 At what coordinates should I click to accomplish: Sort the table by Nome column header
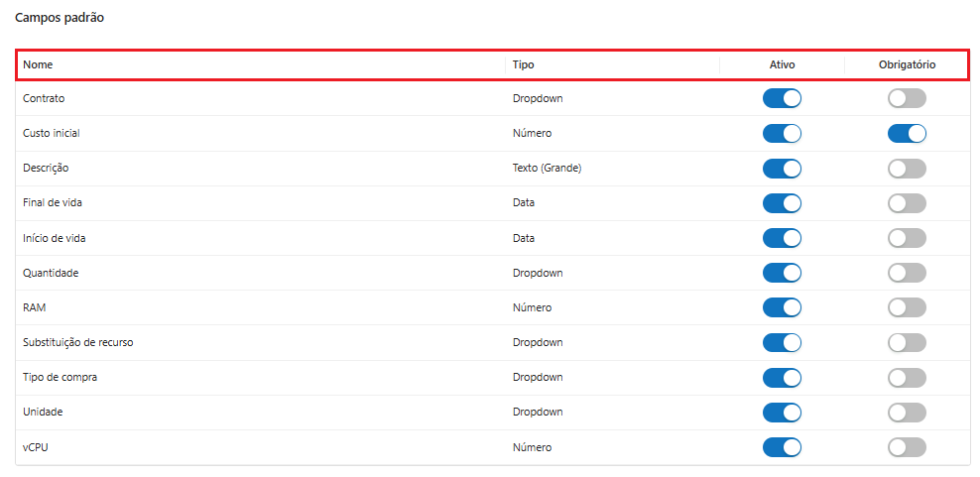click(x=38, y=64)
